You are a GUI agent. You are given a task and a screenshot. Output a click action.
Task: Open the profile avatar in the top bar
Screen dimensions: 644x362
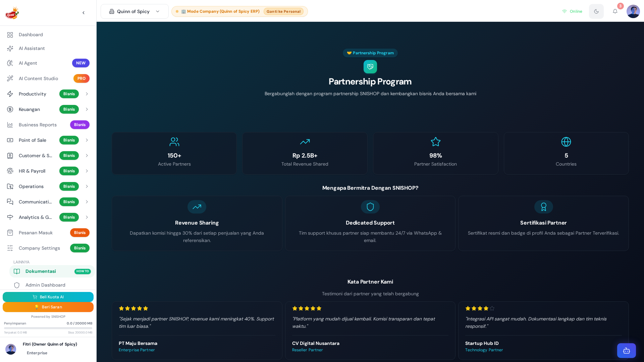[x=633, y=11]
